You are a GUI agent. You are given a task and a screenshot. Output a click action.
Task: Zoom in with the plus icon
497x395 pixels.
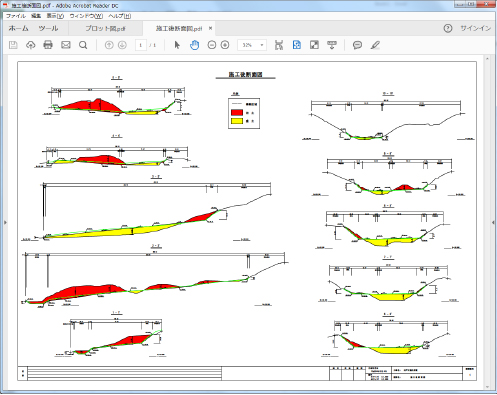click(x=225, y=45)
